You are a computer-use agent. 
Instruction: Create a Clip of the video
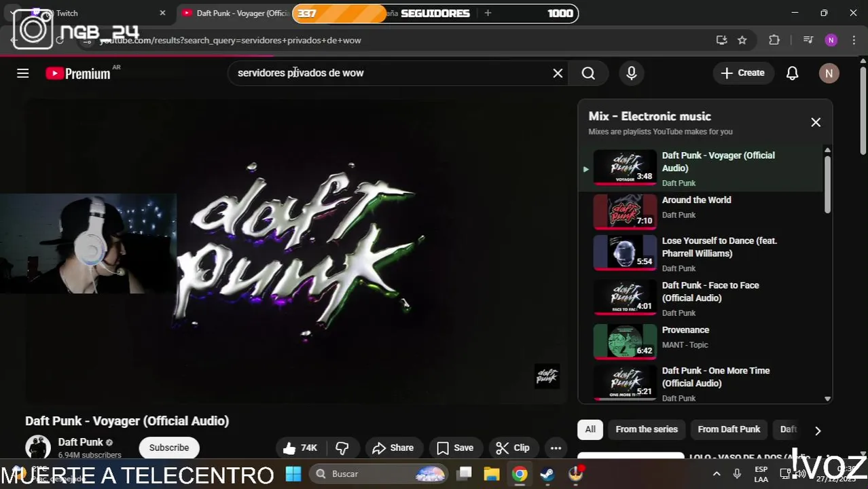[513, 448]
